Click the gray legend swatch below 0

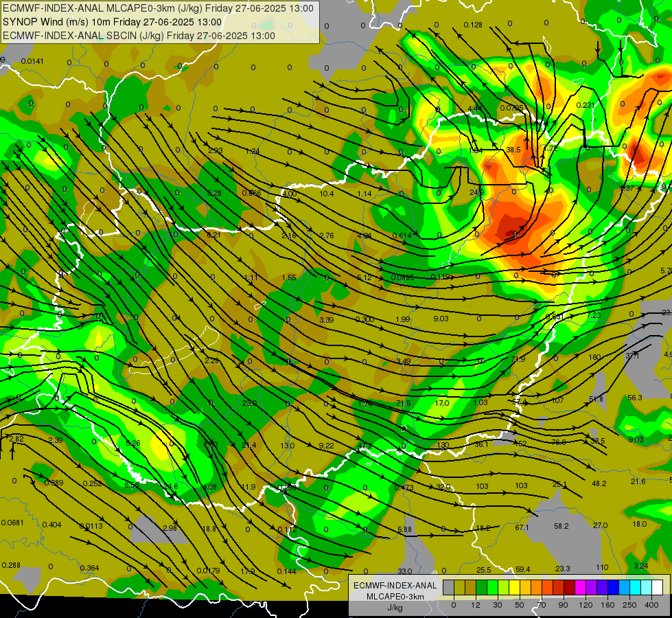448,588
